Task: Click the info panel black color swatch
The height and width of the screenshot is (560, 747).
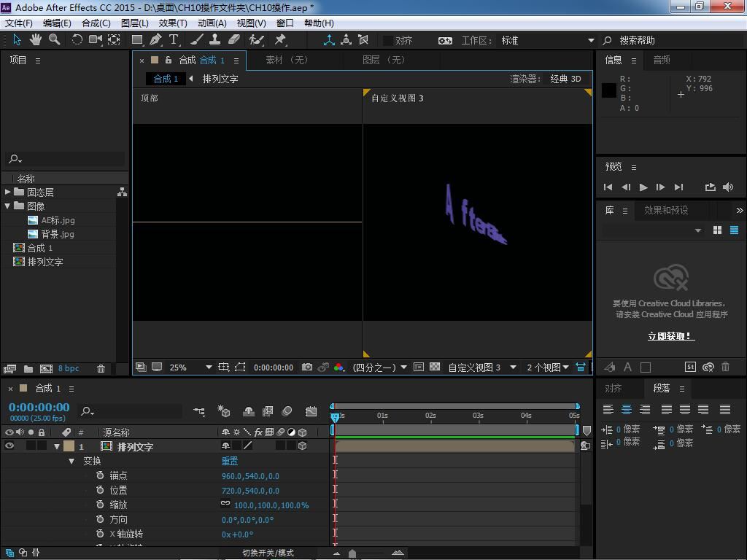Action: point(609,90)
